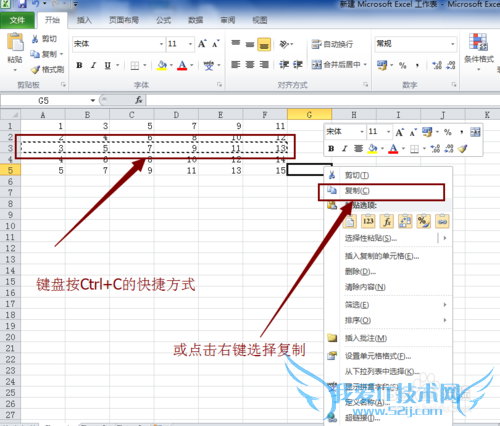Choose Cut (剪切) in context menu
Screen dimensions: 500x426
(x=388, y=175)
